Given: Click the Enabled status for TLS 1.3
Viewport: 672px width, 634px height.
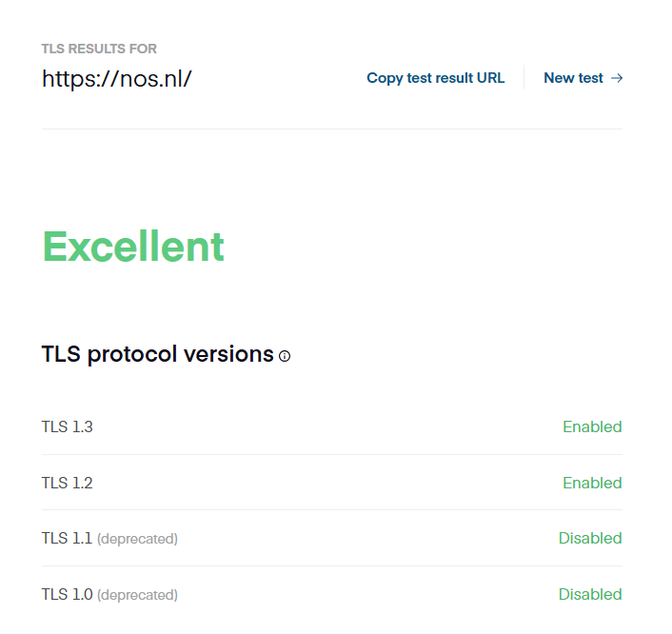Looking at the screenshot, I should [592, 426].
